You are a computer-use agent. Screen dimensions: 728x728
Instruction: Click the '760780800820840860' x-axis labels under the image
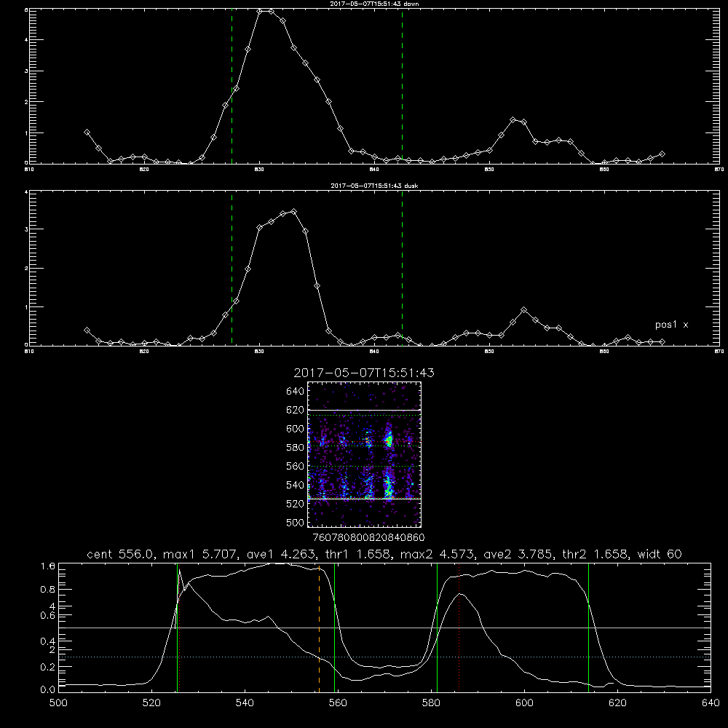click(x=368, y=538)
